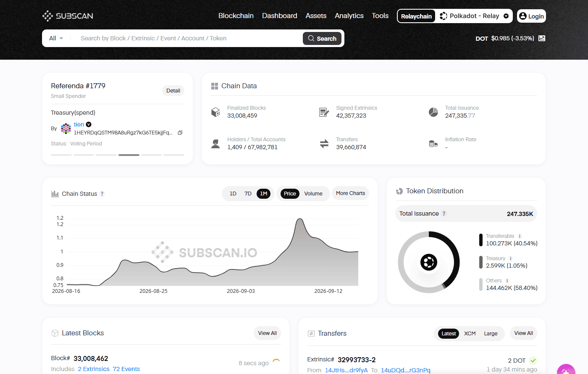Open the All search filter dropdown
The height and width of the screenshot is (374, 588).
pyautogui.click(x=56, y=38)
